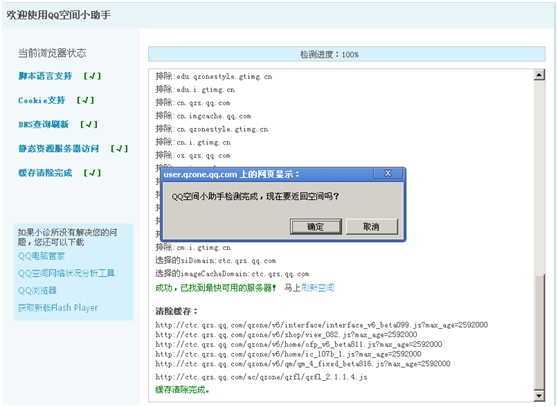Screen dimensions: 558x407
Task: Click the qm_4_fixed_beta816.js URL line
Action: tap(303, 363)
